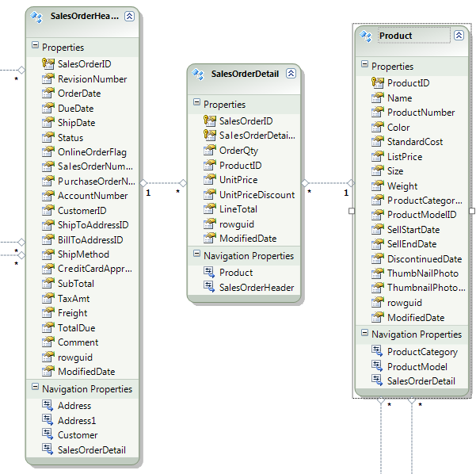Collapse Navigation Properties section in SalesOrderDetail entity

tap(196, 254)
